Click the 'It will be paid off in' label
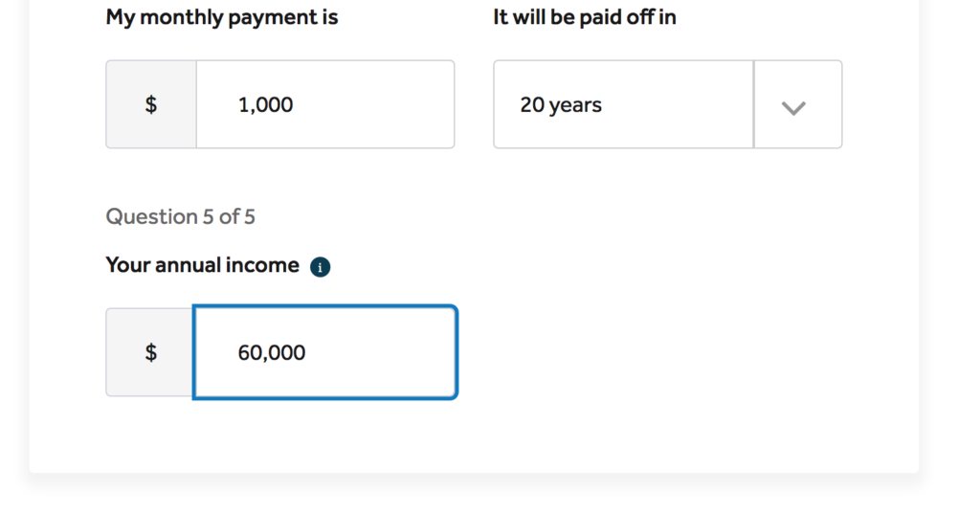This screenshot has width=980, height=515. 584,17
